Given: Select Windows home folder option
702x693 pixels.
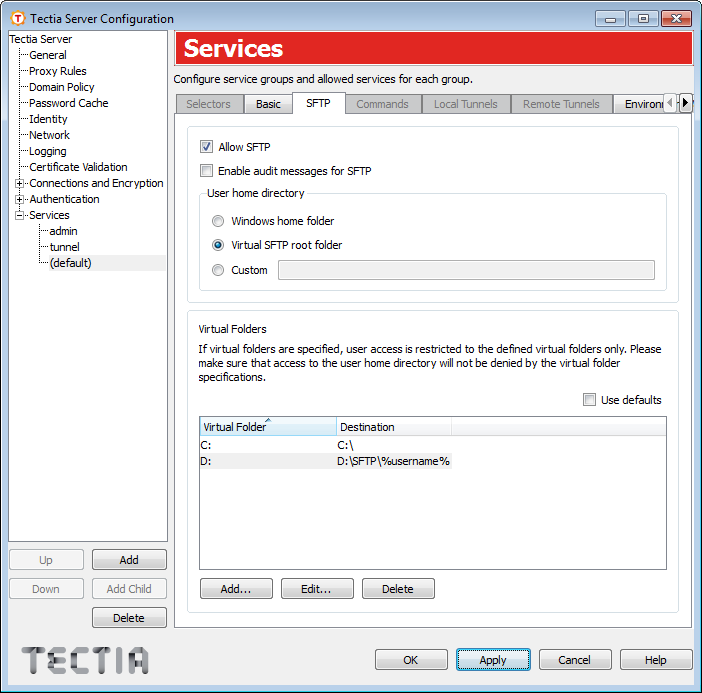Looking at the screenshot, I should 218,221.
